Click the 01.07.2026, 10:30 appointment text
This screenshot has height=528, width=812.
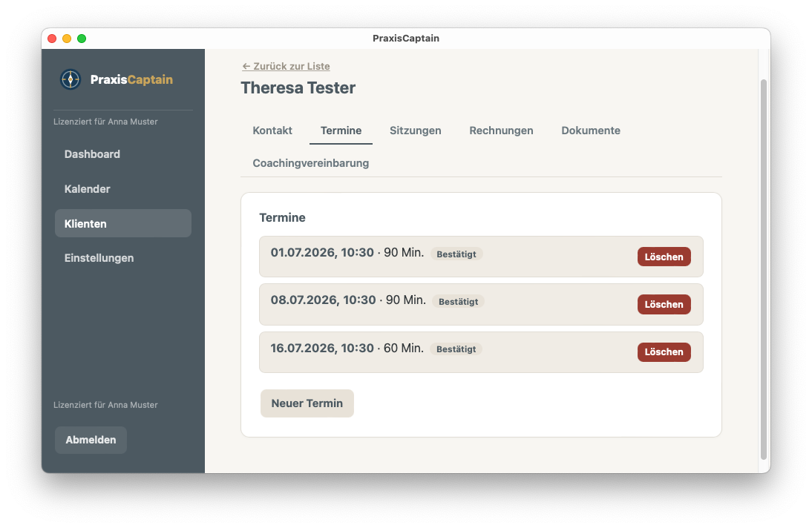pos(322,253)
